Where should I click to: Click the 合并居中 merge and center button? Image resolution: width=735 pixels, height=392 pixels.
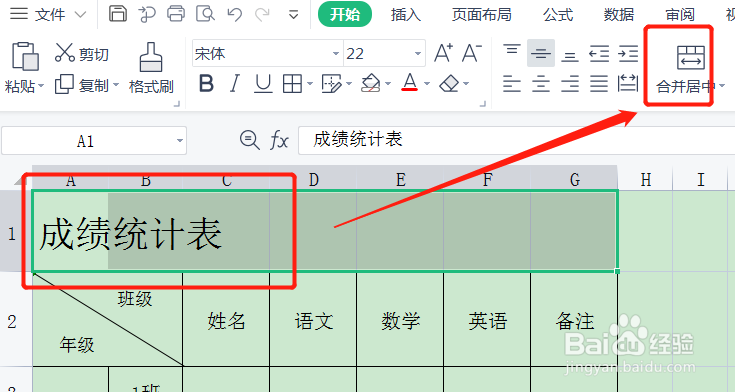[x=685, y=68]
